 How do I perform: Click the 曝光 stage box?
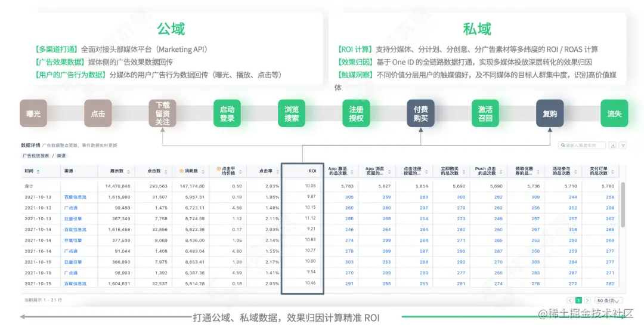pos(33,113)
